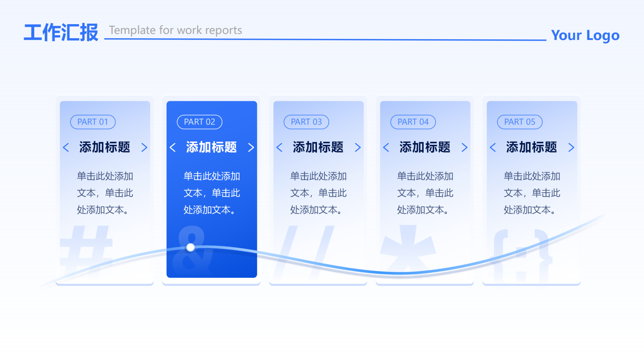Click right chevron on PART 04 card
Image resolution: width=644 pixels, height=362 pixels.
pyautogui.click(x=464, y=147)
